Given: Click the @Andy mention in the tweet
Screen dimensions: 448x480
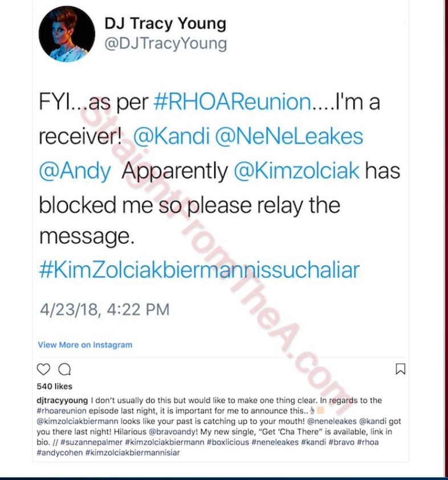Looking at the screenshot, I should (x=75, y=171).
